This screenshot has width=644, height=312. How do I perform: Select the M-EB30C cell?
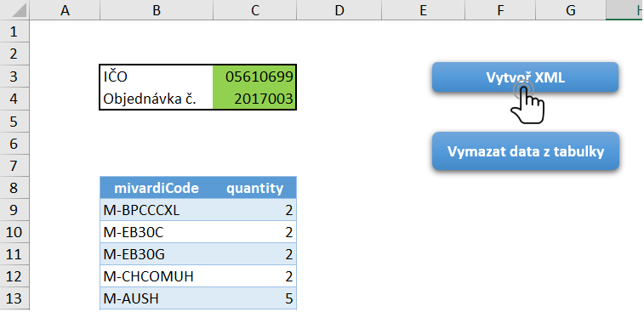[157, 232]
